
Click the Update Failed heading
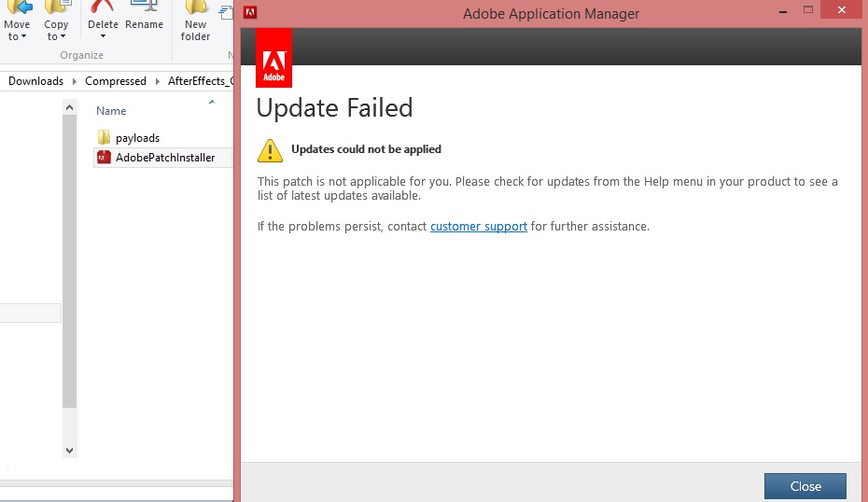[334, 107]
